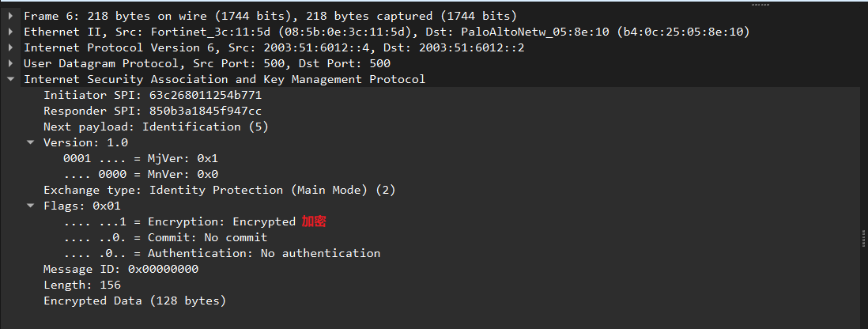Click the Message ID: 0x00000000 field
The width and height of the screenshot is (868, 329).
pyautogui.click(x=120, y=269)
